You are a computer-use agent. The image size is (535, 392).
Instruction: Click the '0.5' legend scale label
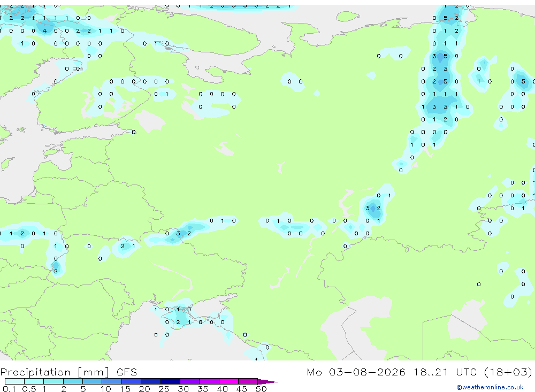pyautogui.click(x=29, y=389)
